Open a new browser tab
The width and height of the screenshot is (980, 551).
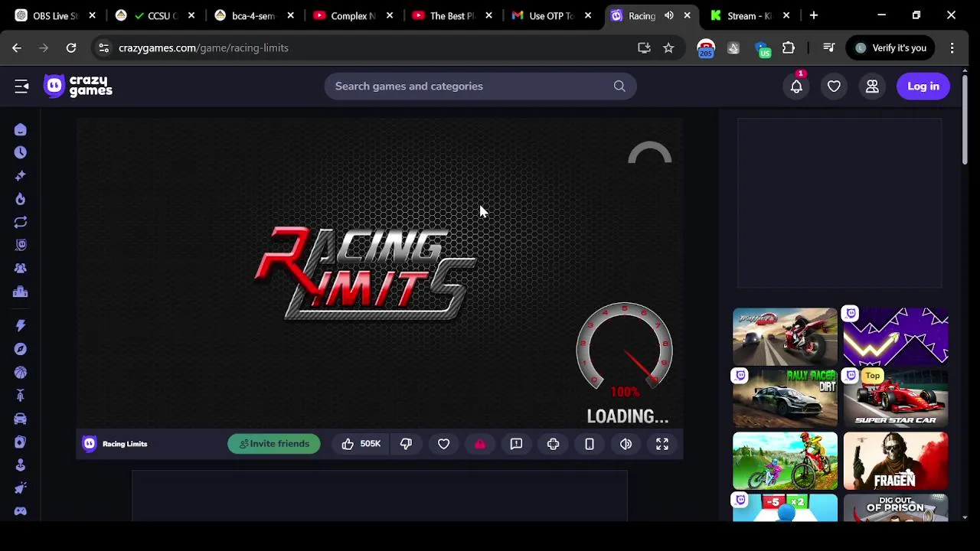[x=814, y=15]
